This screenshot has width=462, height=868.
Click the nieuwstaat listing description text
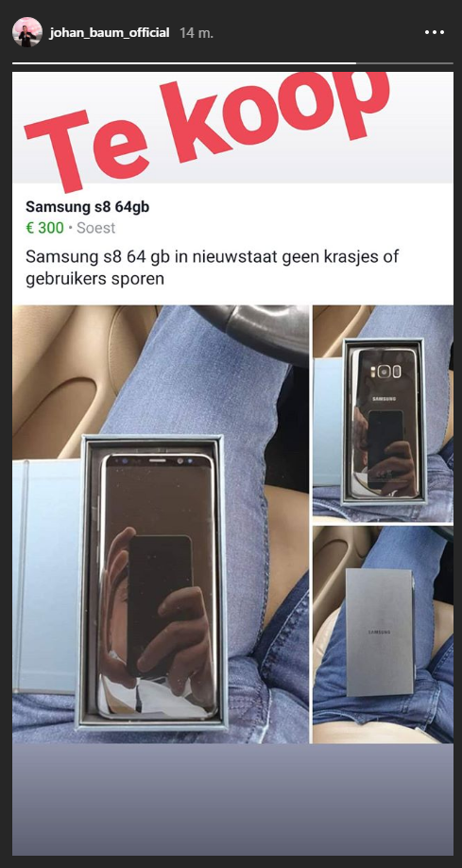(x=213, y=268)
